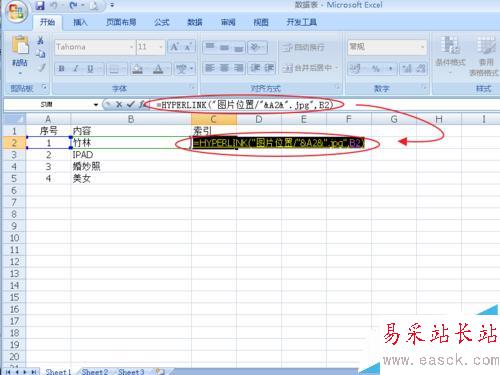Align text to middle vertically

tap(224, 47)
